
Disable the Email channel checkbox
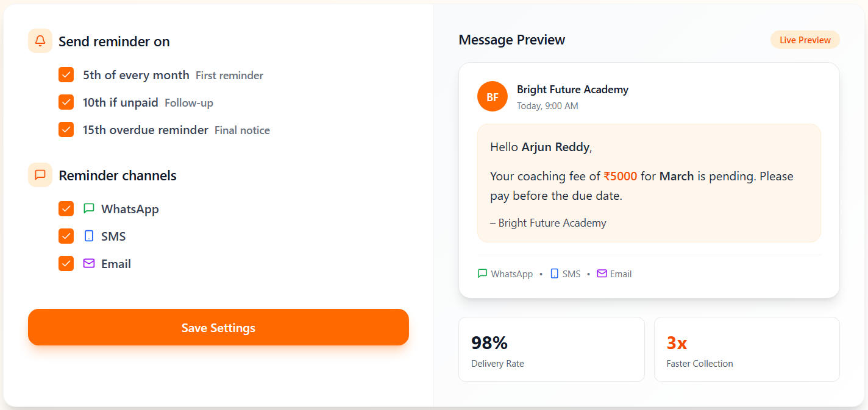(x=66, y=263)
